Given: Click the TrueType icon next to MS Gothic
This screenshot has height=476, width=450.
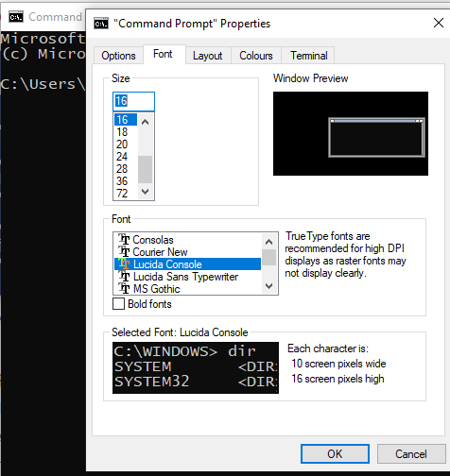Looking at the screenshot, I should [124, 288].
